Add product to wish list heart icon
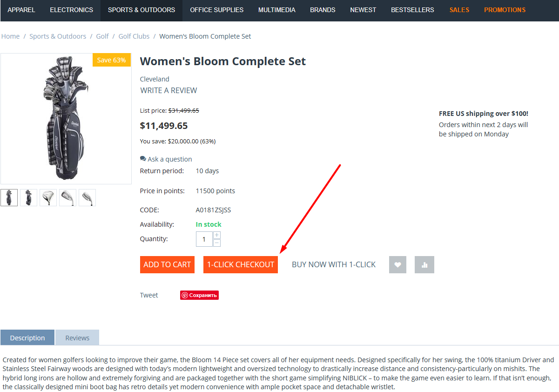 [x=397, y=264]
